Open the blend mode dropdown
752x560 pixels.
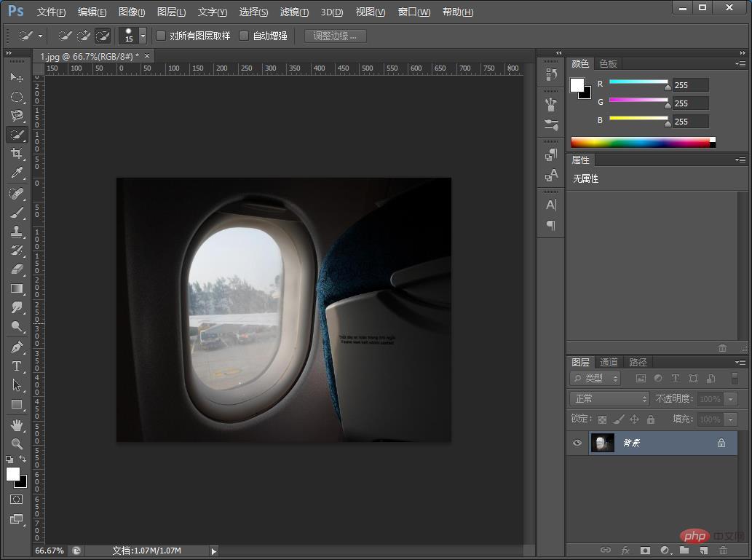(609, 399)
